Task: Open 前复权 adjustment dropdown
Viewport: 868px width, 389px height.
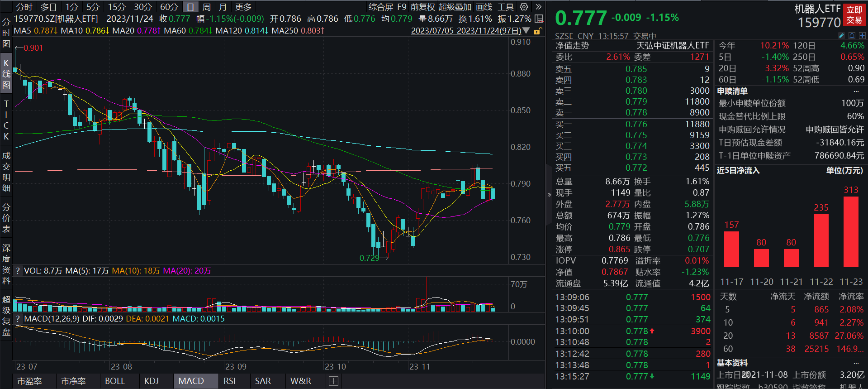Action: pyautogui.click(x=423, y=7)
